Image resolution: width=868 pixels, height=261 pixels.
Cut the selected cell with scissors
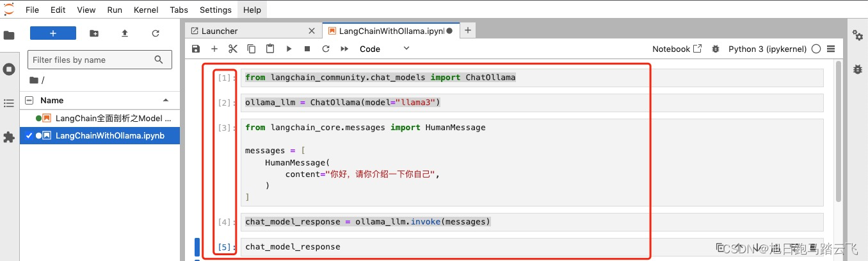(x=233, y=49)
